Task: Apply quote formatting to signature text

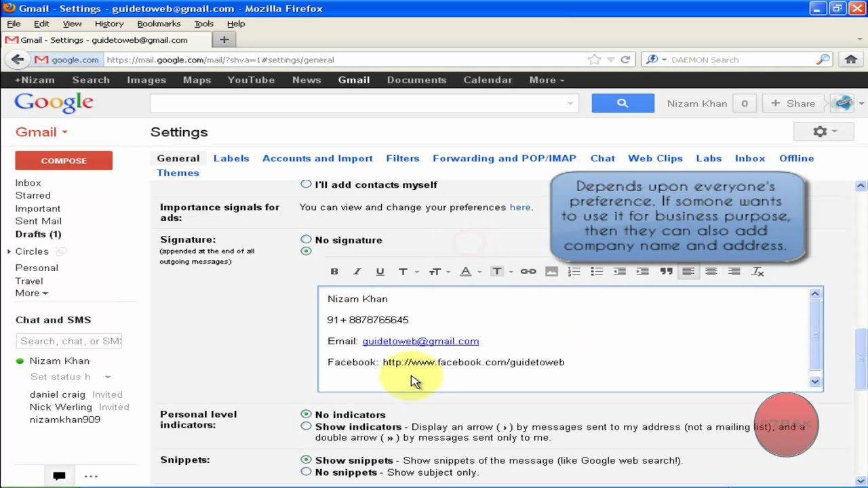Action: click(x=667, y=271)
